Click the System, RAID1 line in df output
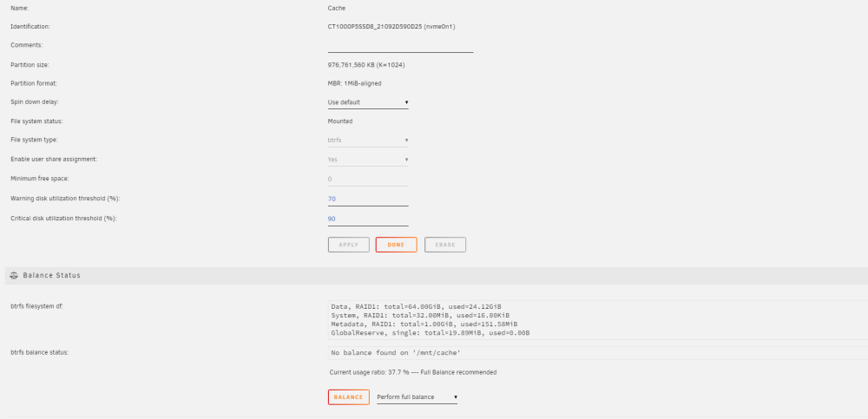Image resolution: width=868 pixels, height=419 pixels. coord(420,316)
